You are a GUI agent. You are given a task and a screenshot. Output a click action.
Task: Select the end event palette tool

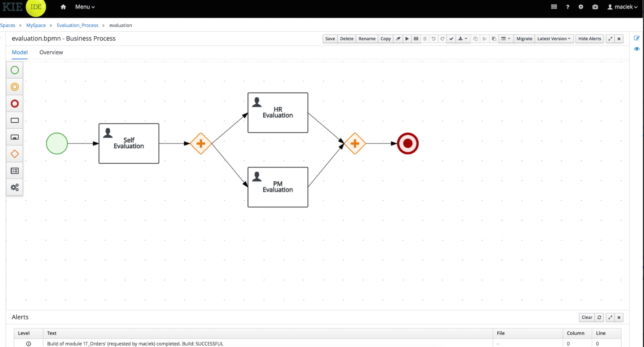click(15, 104)
